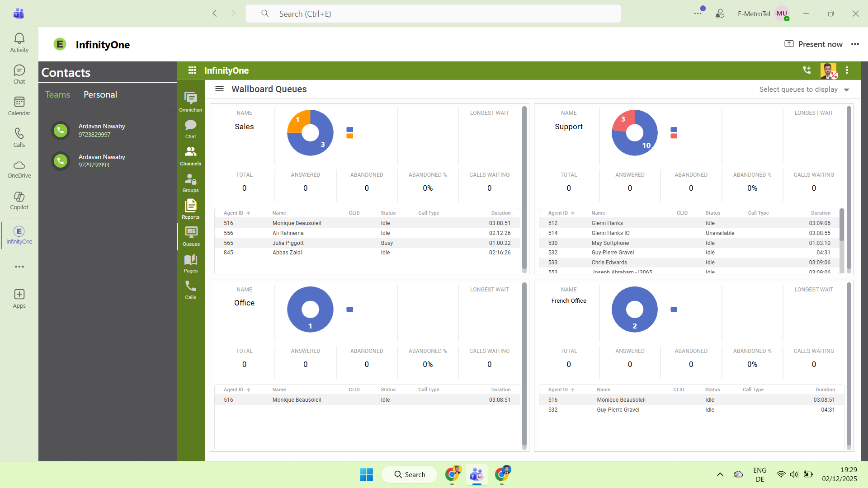This screenshot has width=868, height=488.
Task: Select agent row 514 Glenn Hanks IO
Action: click(x=689, y=233)
